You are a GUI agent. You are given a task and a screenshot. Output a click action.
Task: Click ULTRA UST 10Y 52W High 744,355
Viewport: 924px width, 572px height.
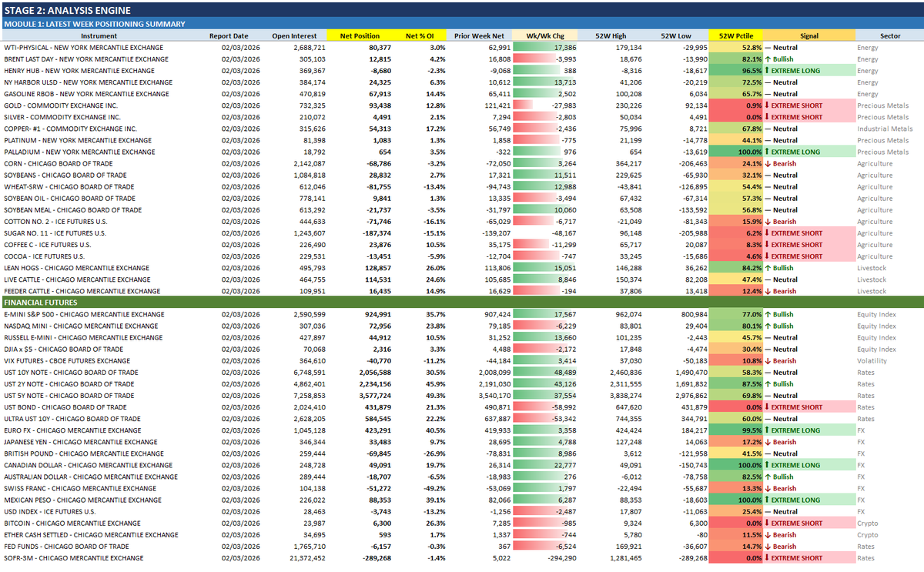pos(610,419)
